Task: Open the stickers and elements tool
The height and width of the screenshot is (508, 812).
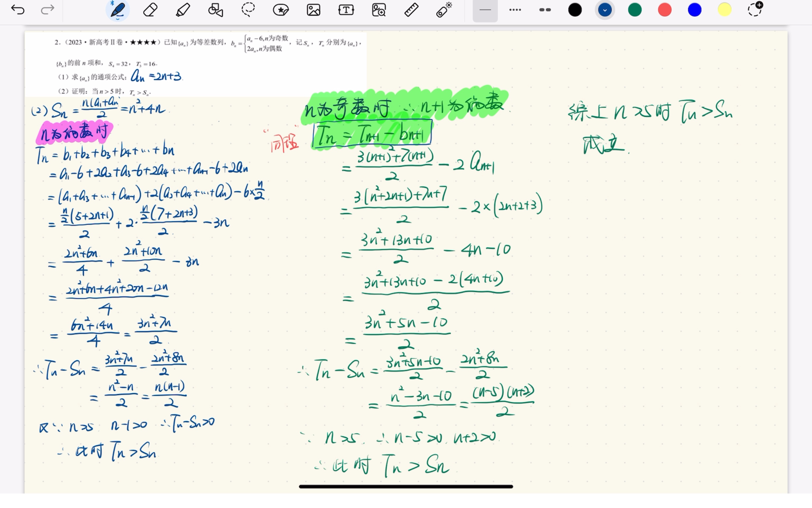Action: 280,10
